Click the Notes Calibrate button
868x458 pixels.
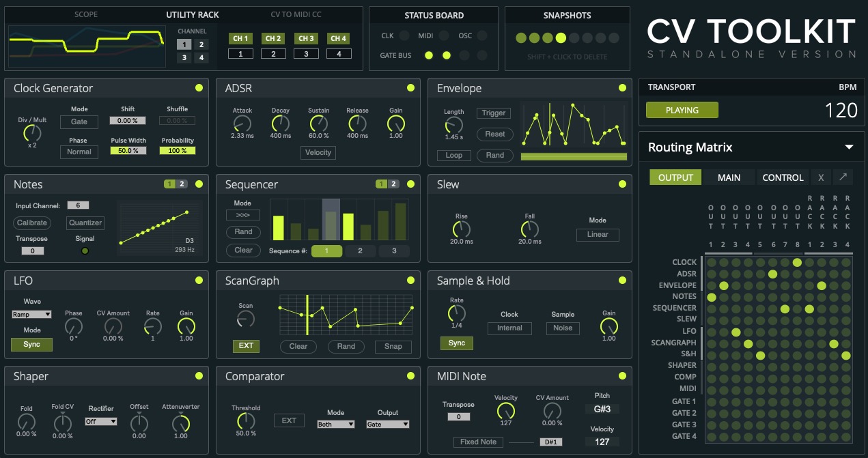[32, 223]
